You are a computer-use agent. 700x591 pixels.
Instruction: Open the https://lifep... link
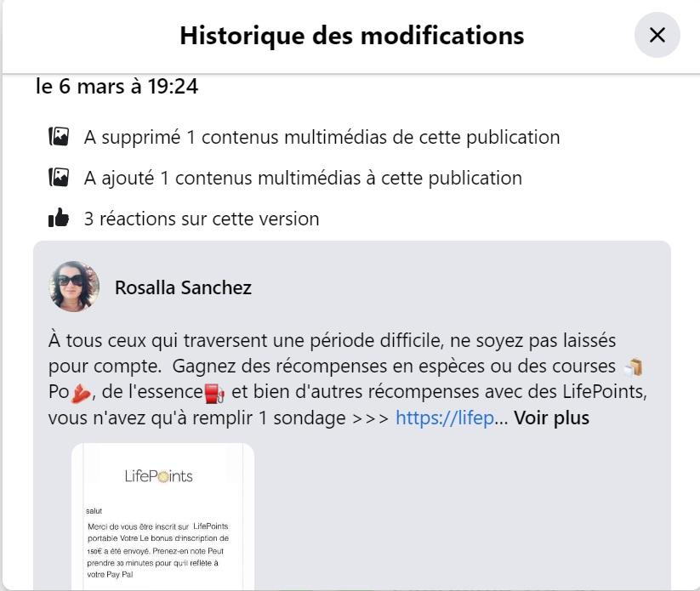[445, 418]
